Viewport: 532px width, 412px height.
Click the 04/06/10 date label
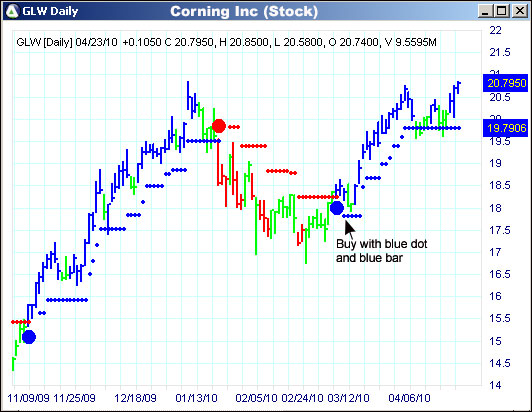(409, 398)
